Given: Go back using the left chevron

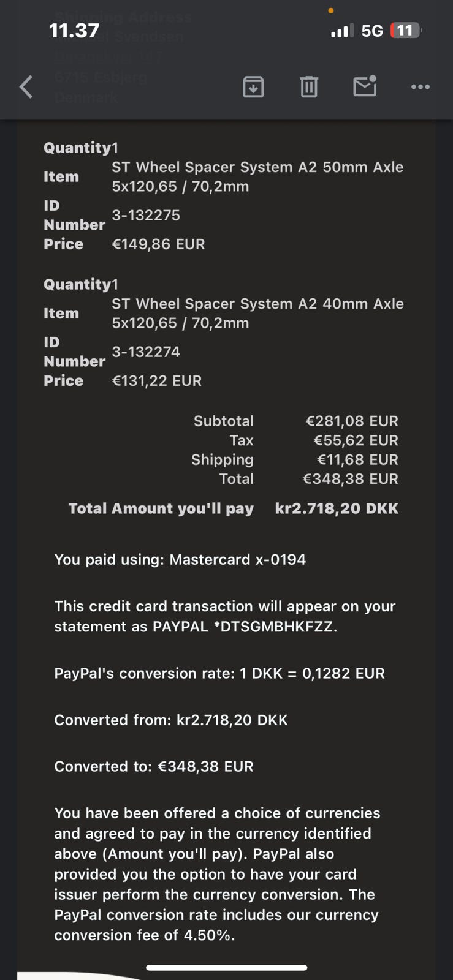Looking at the screenshot, I should coord(26,87).
